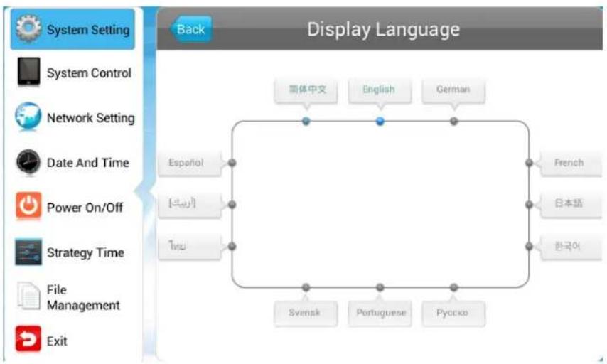Select the radio dot under Chinese label
Image resolution: width=607 pixels, height=364 pixels.
coord(306,121)
